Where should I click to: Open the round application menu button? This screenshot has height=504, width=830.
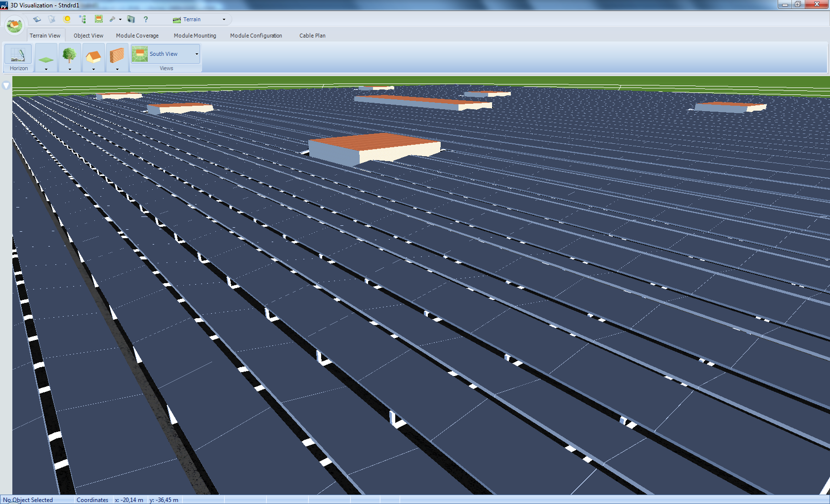click(14, 25)
